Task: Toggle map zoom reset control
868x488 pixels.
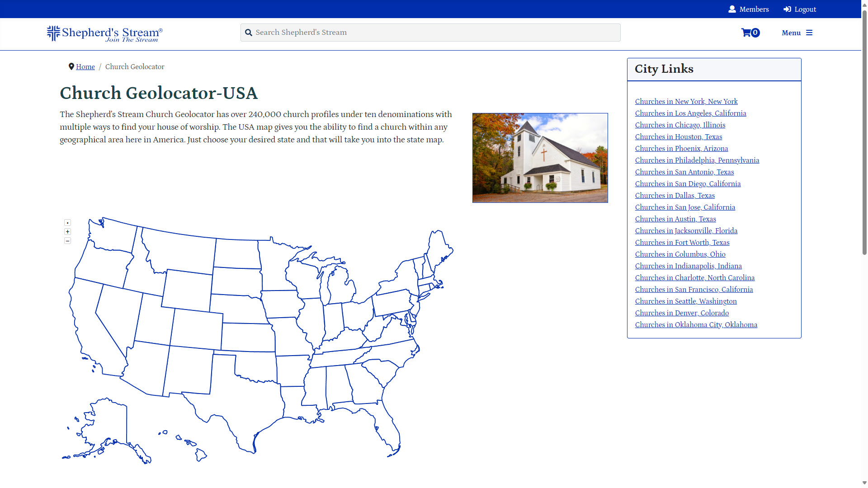Action: 67,222
